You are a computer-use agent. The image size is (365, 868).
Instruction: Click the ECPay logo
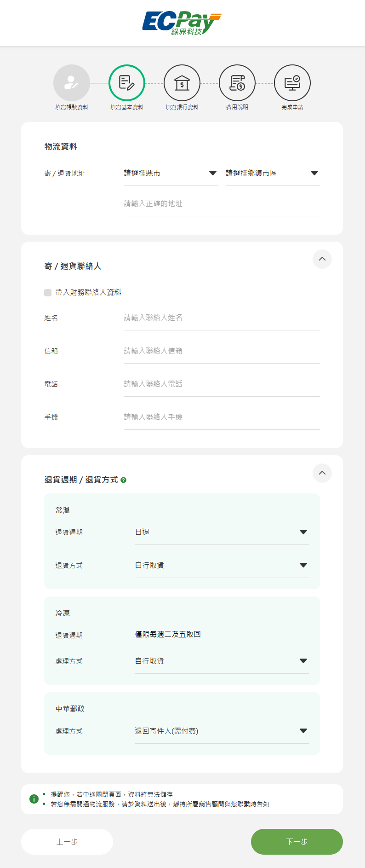tap(182, 23)
